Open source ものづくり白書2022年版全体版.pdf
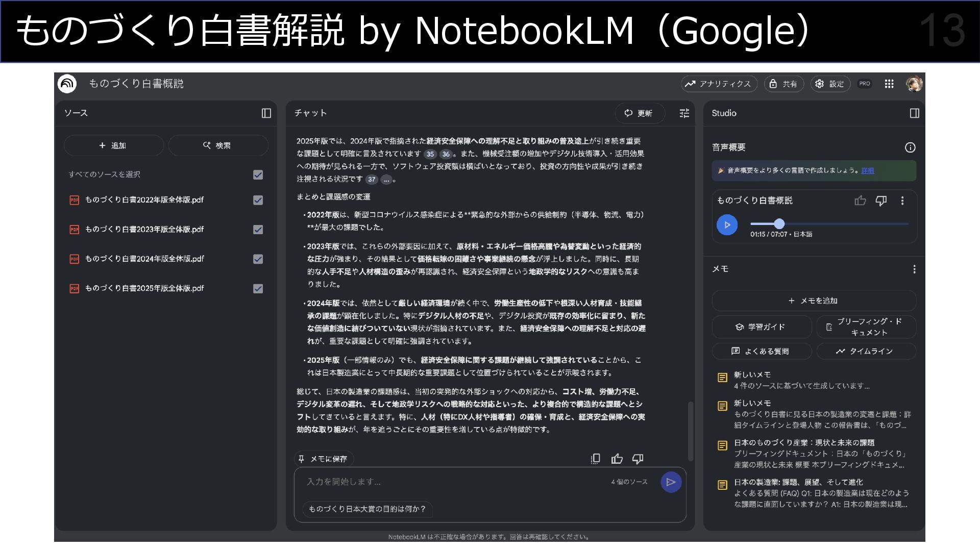Image resolution: width=980 pixels, height=551 pixels. 144,200
